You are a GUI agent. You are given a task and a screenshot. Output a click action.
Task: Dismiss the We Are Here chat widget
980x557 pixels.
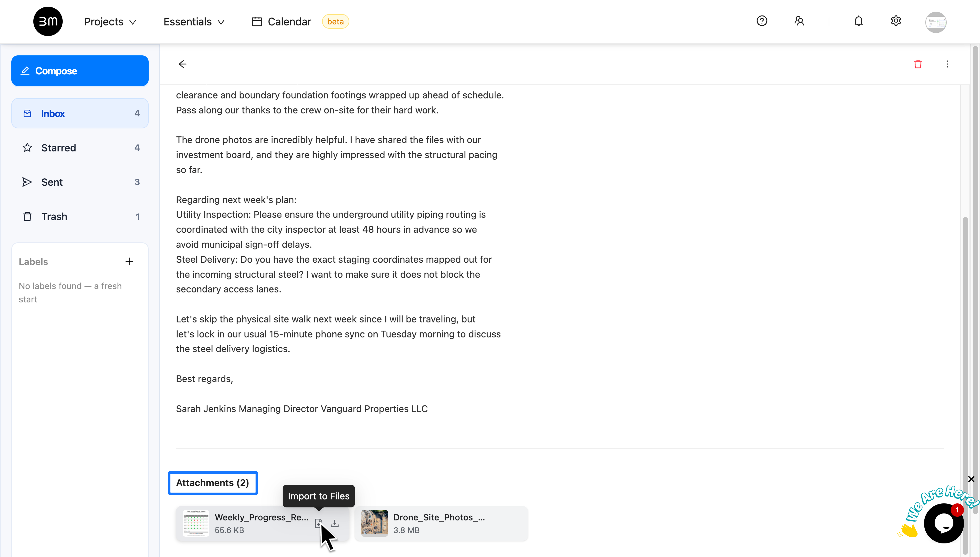(x=971, y=479)
